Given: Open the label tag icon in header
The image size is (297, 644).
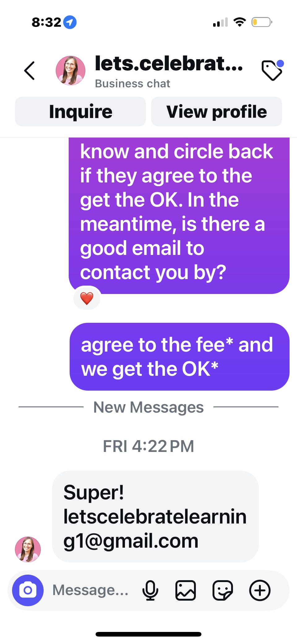Looking at the screenshot, I should pyautogui.click(x=272, y=70).
